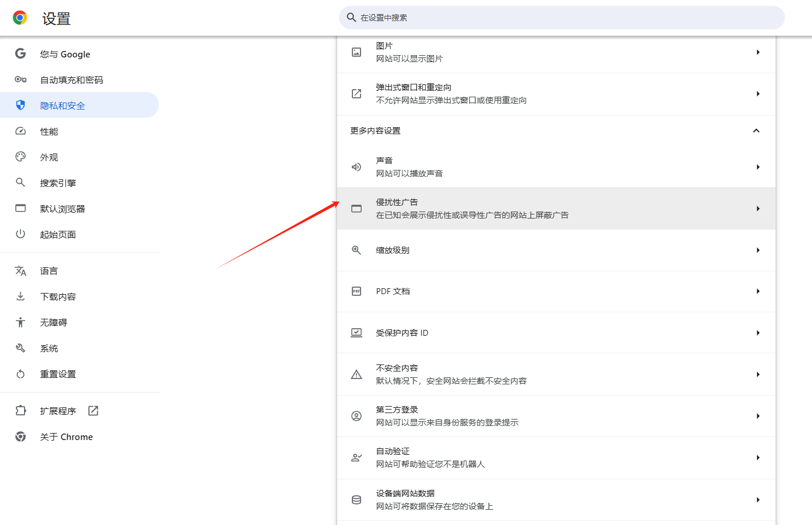This screenshot has width=812, height=525.
Task: Click the 网站可以播放声音 description text
Action: (409, 173)
